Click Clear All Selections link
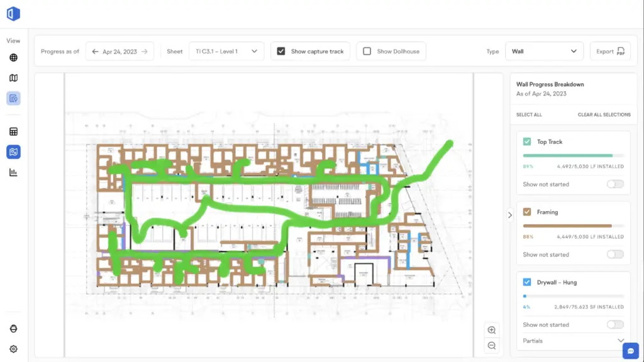Viewport: 644px width, 362px height. tap(604, 115)
